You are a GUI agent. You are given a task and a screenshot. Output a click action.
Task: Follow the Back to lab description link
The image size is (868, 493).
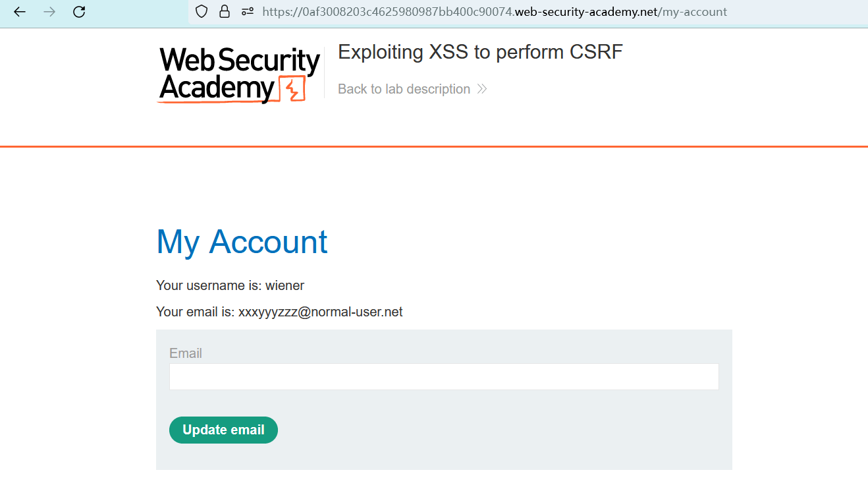[x=404, y=89]
